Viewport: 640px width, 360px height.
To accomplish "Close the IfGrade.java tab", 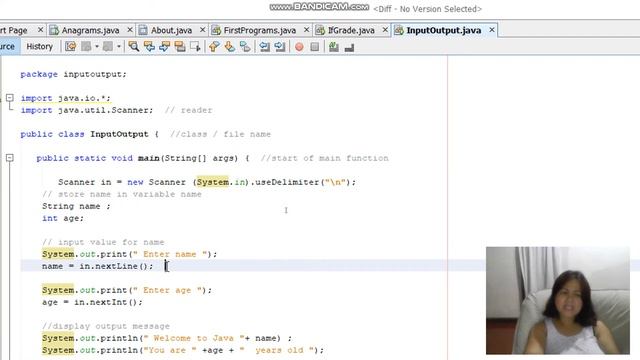I will pyautogui.click(x=385, y=30).
